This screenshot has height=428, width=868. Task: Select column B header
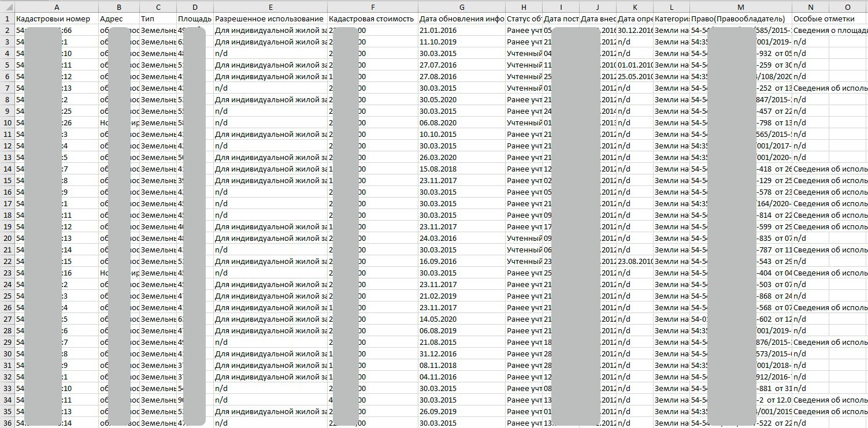pyautogui.click(x=119, y=6)
